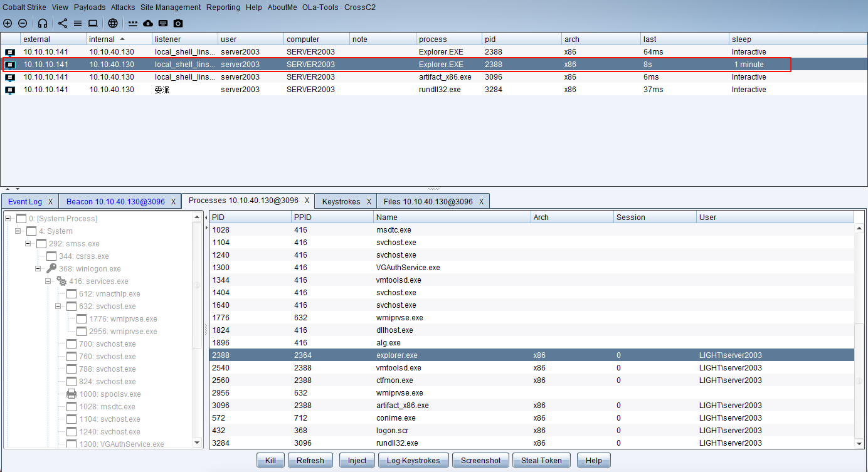Image resolution: width=868 pixels, height=472 pixels.
Task: Collapse the 292: smss.exe node
Action: pos(28,243)
